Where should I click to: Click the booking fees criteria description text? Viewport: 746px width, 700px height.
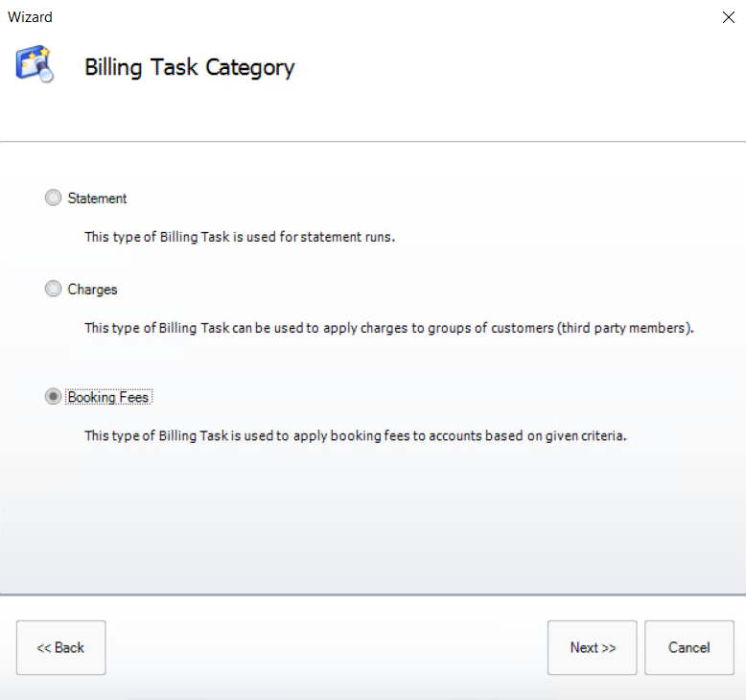[x=355, y=435]
